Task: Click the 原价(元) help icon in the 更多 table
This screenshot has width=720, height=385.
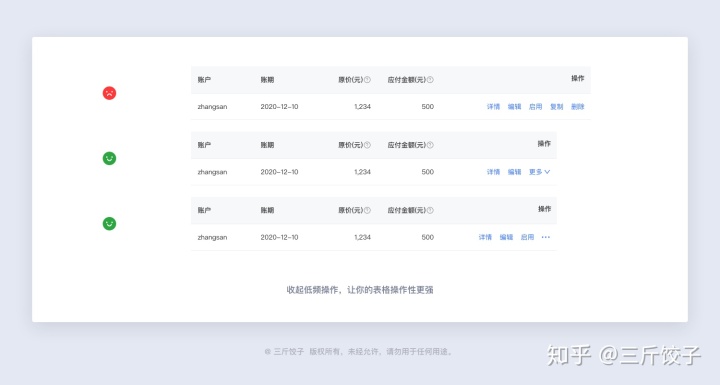Action: pyautogui.click(x=367, y=145)
